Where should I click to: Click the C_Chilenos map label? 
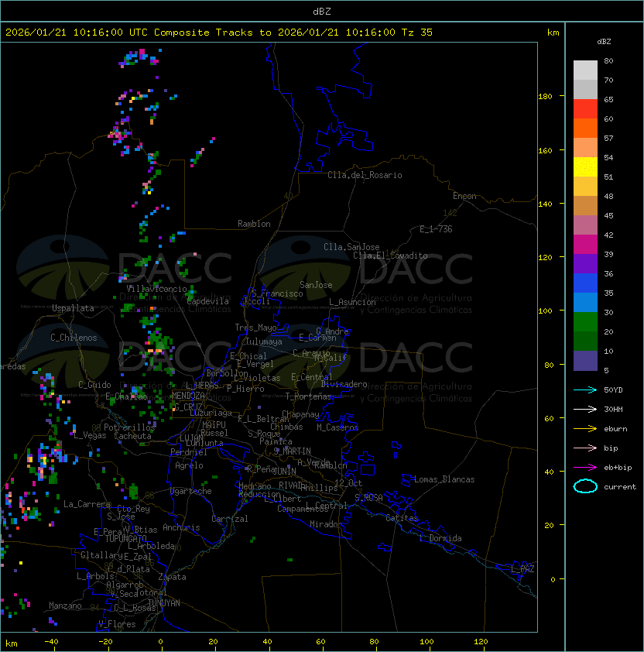(74, 338)
